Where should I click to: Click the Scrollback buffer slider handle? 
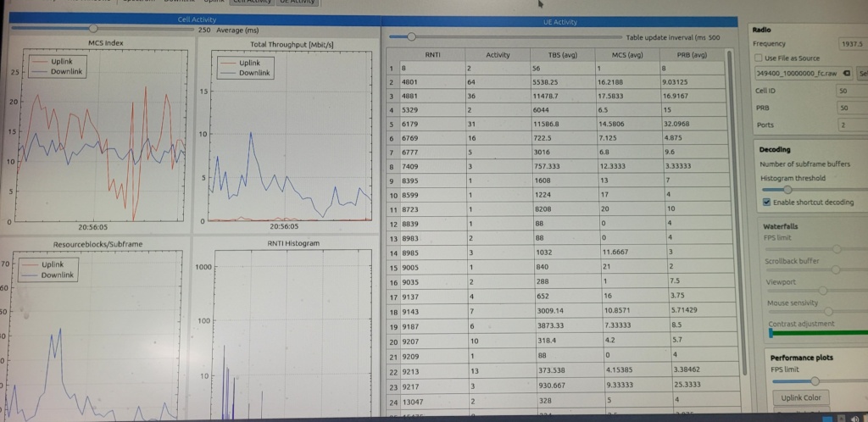coord(835,270)
